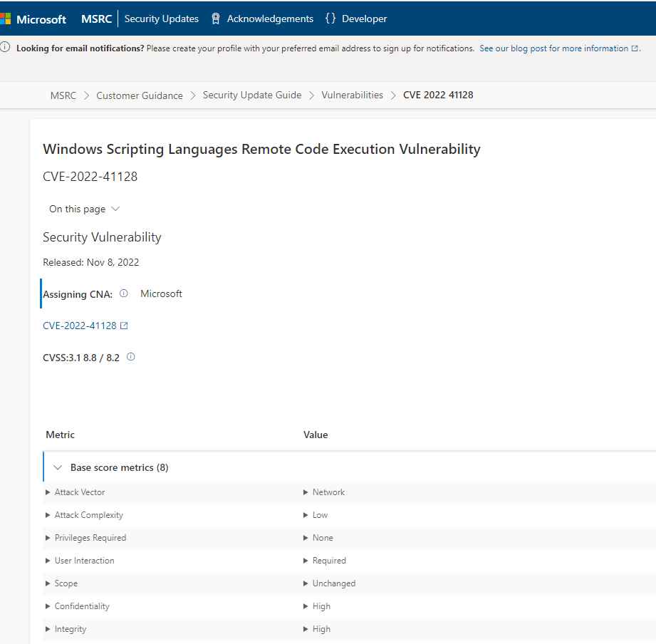The image size is (656, 644).
Task: Click the Acknowledgements ribbon icon
Action: 215,19
